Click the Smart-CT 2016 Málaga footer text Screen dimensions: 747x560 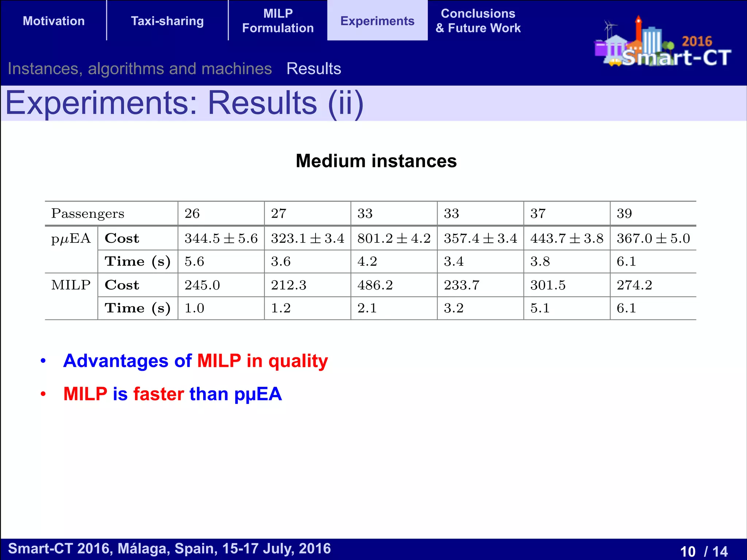click(170, 549)
